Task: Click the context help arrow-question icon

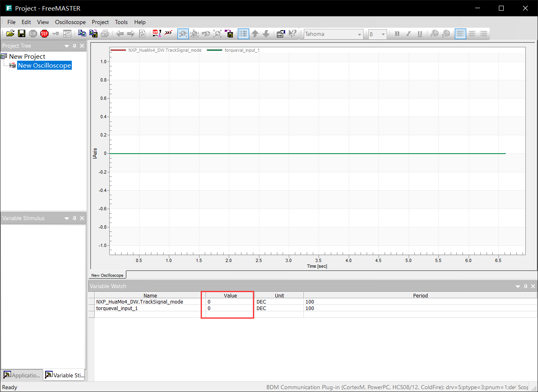Action: [x=292, y=34]
